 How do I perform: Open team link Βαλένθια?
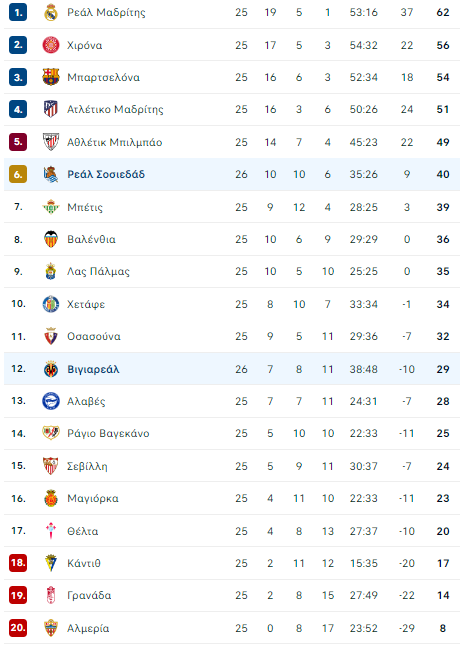(x=91, y=239)
